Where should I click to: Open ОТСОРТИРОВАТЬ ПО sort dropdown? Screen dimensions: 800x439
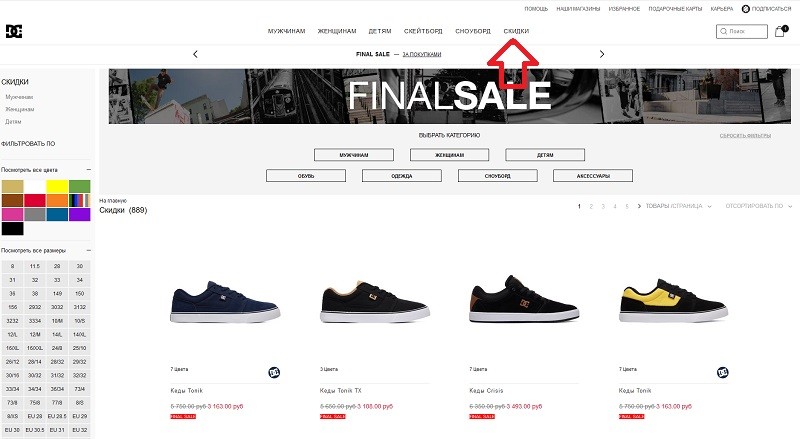point(759,206)
